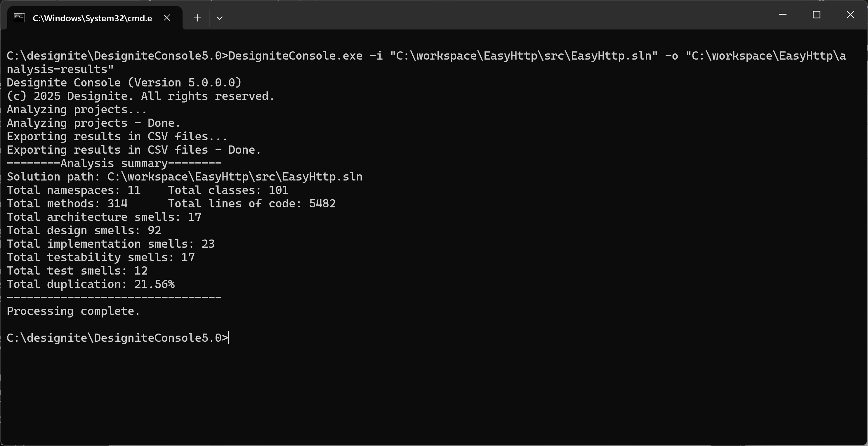Click the 'Total test smells: 12' line
Image resolution: width=868 pixels, height=446 pixels.
coord(77,270)
